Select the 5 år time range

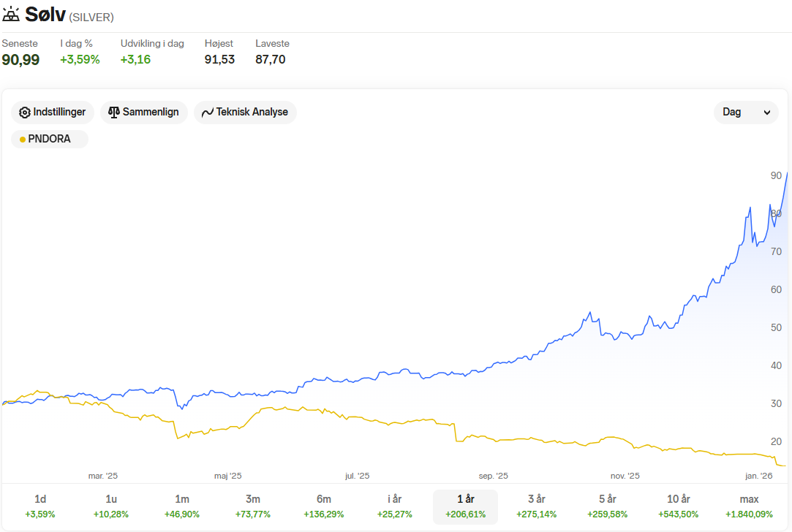pos(607,506)
